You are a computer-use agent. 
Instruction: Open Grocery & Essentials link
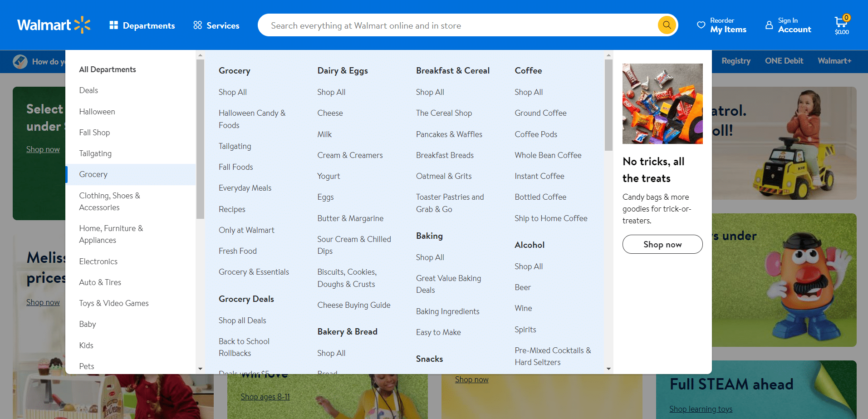coord(254,272)
